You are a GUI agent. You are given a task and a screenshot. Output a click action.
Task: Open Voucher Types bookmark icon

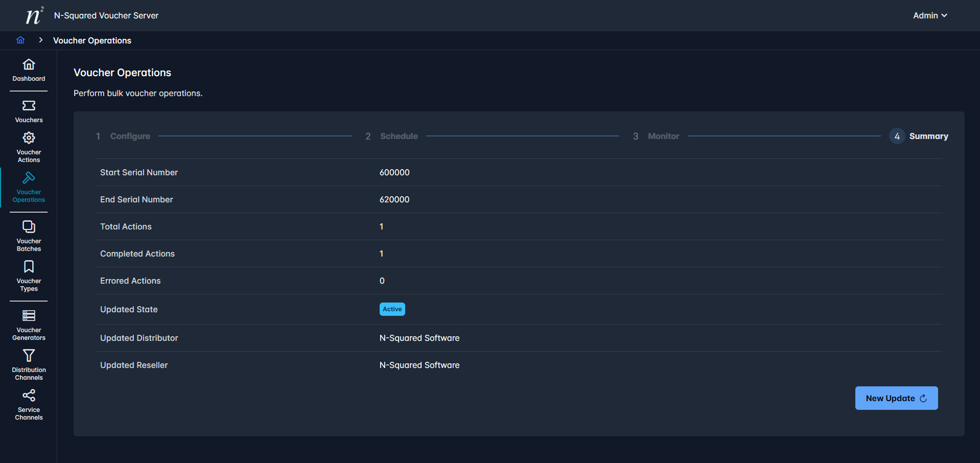(x=29, y=267)
